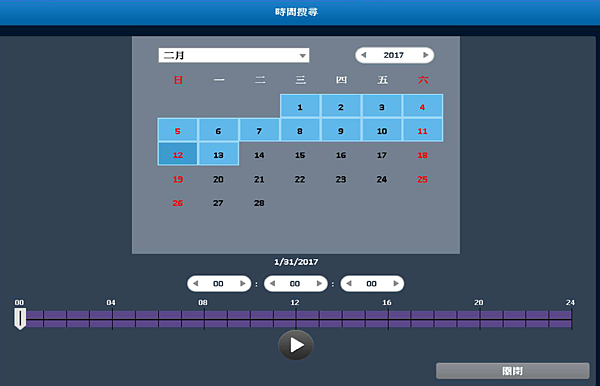Advance to next year with right arrow

point(425,55)
